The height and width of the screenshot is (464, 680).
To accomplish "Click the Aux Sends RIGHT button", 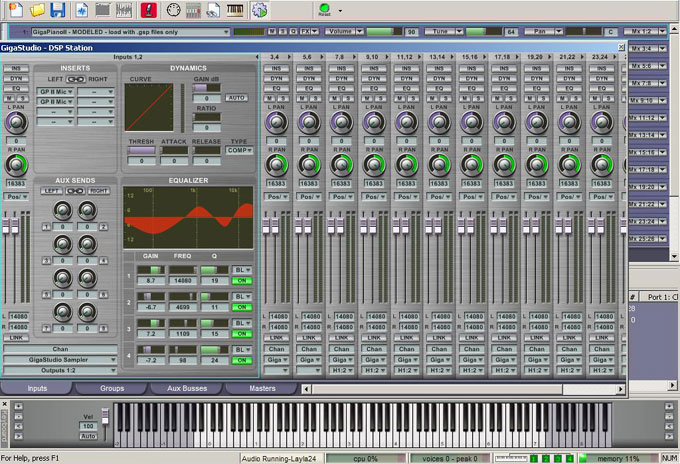I will click(x=98, y=191).
